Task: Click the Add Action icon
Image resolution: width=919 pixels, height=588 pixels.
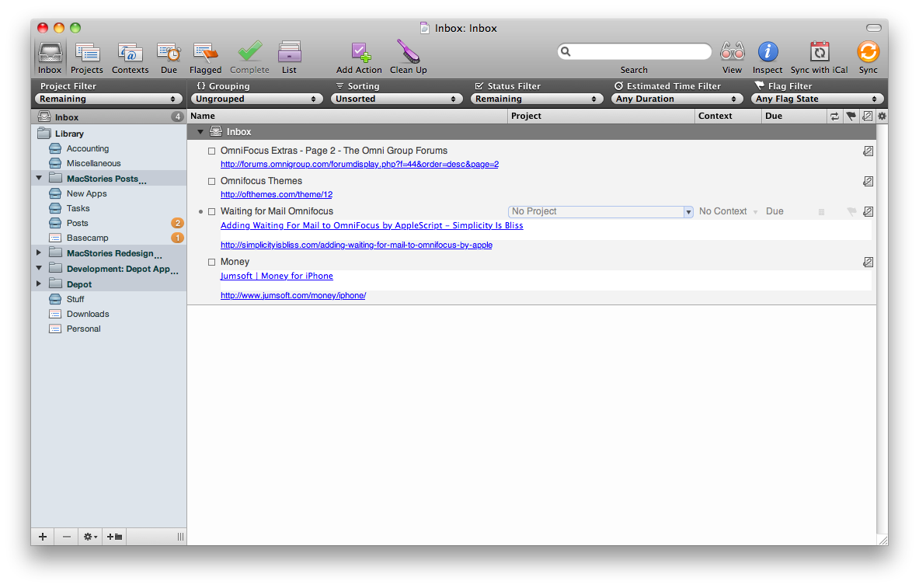Action: click(358, 52)
